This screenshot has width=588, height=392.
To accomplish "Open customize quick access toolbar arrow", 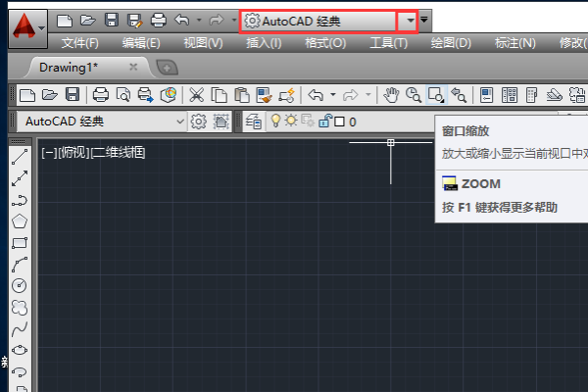I will (x=424, y=20).
